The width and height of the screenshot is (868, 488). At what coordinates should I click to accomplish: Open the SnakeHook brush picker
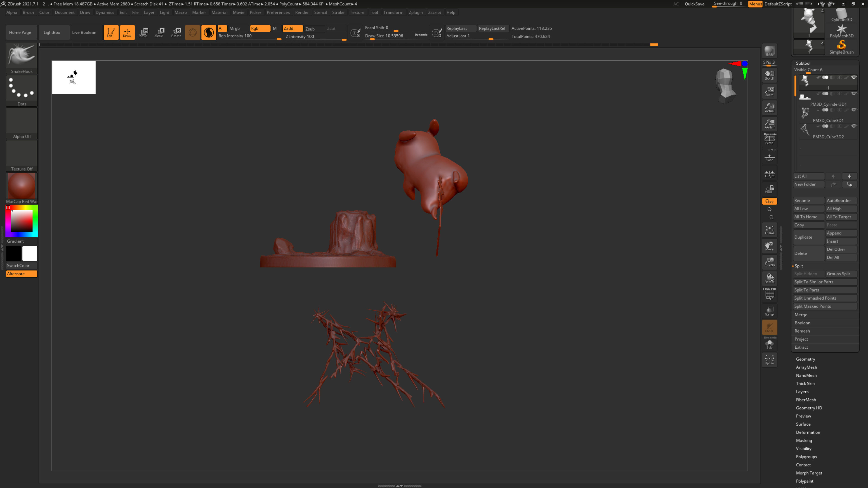(x=21, y=58)
